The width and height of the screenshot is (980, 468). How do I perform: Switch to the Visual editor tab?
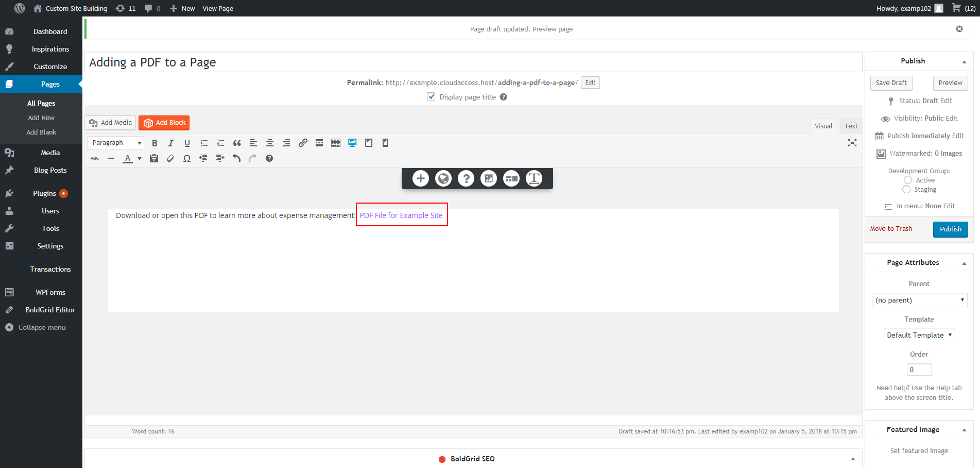823,126
